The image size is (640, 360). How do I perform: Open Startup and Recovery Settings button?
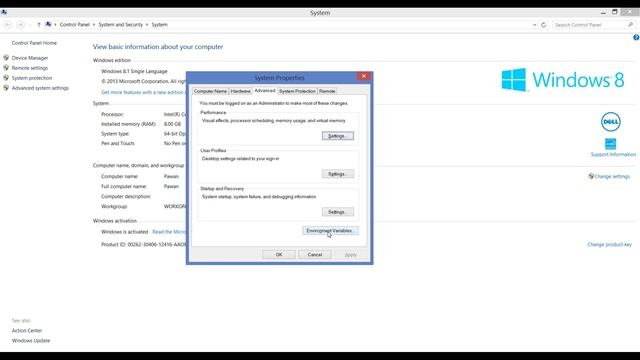(338, 212)
